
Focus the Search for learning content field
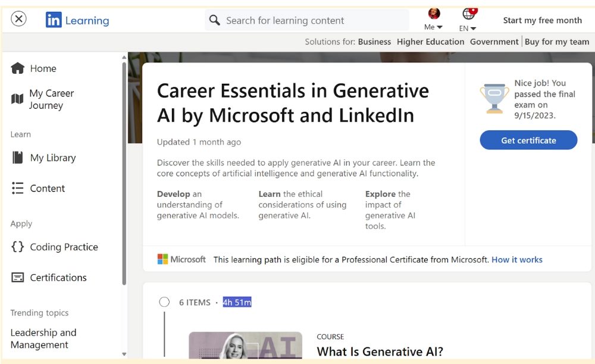pos(307,20)
